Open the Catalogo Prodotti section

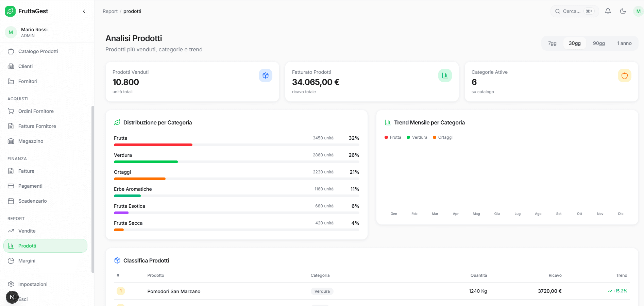[x=37, y=51]
